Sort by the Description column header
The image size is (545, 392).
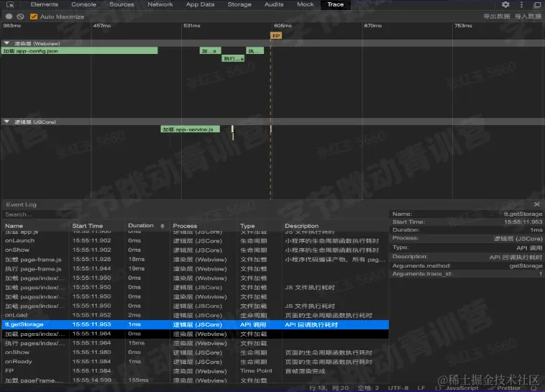point(301,226)
